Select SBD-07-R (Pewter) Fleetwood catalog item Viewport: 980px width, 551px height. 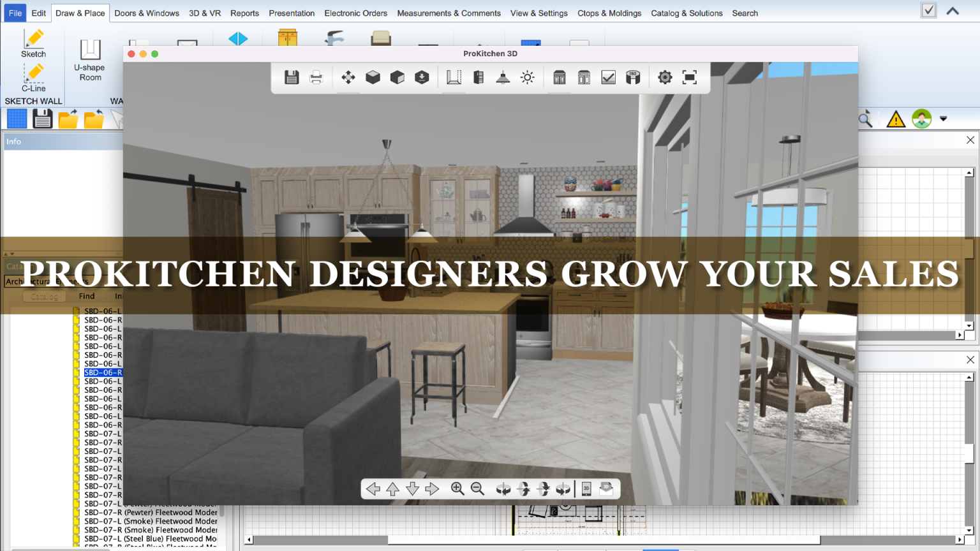coord(151,512)
